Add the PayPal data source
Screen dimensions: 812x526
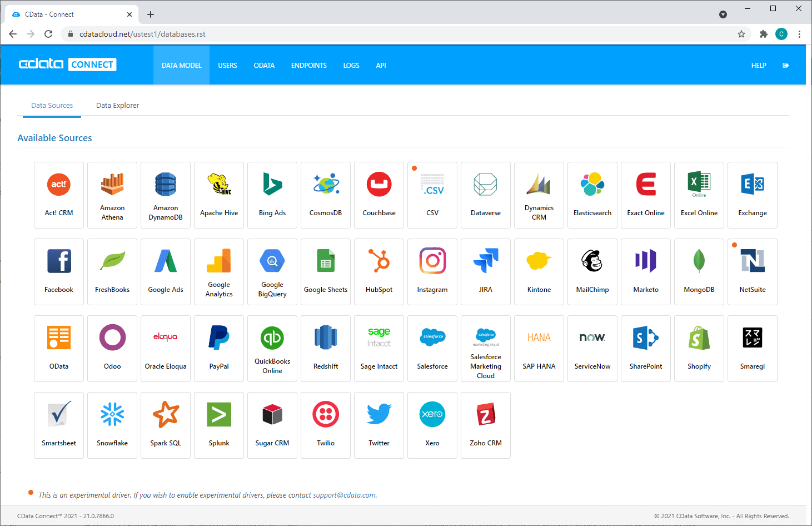(219, 348)
